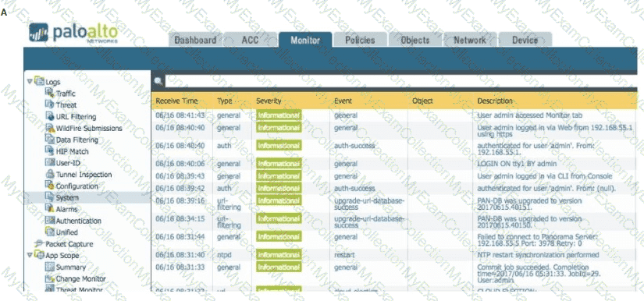Sort by Receive Time column header
The height and width of the screenshot is (301, 644).
pyautogui.click(x=176, y=101)
